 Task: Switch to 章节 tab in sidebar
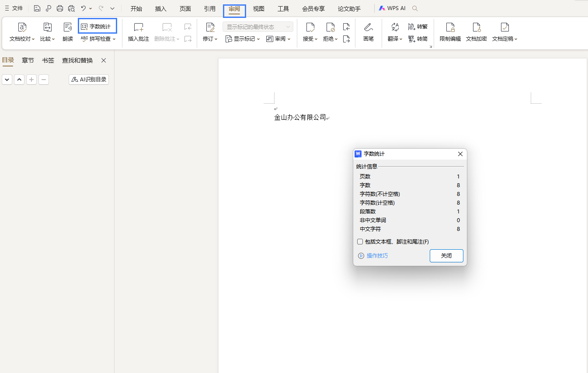click(28, 60)
